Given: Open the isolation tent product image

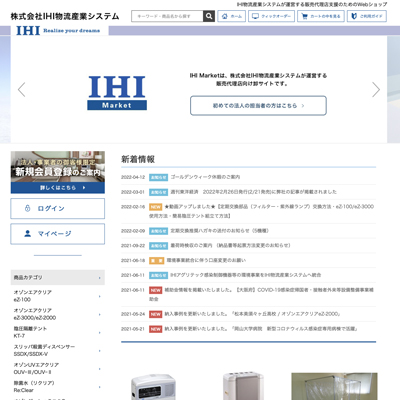Looking at the screenshot, I should (x=334, y=387).
